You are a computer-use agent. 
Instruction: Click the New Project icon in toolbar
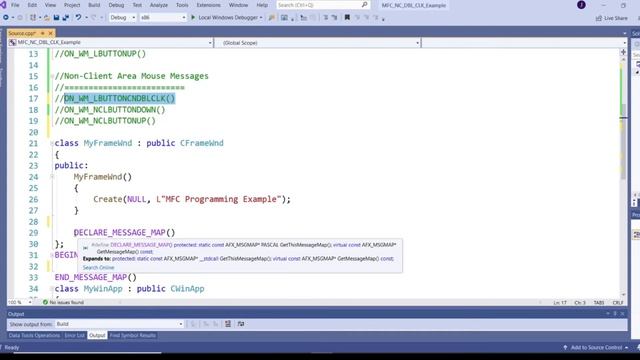point(33,18)
